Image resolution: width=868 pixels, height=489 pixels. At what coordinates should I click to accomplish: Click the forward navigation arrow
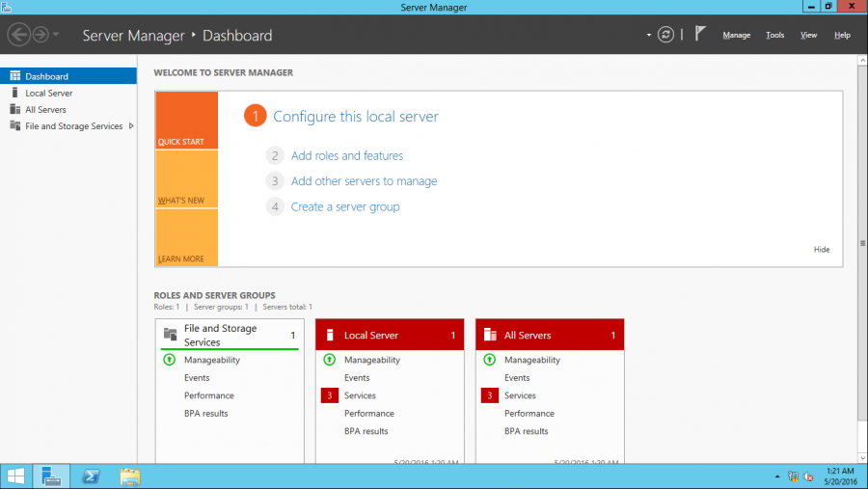coord(41,35)
